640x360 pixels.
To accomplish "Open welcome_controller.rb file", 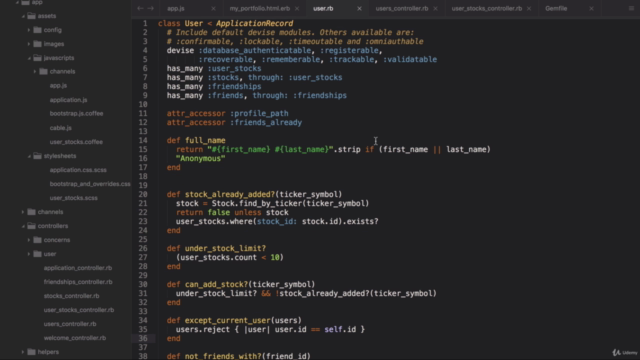I will [x=75, y=338].
